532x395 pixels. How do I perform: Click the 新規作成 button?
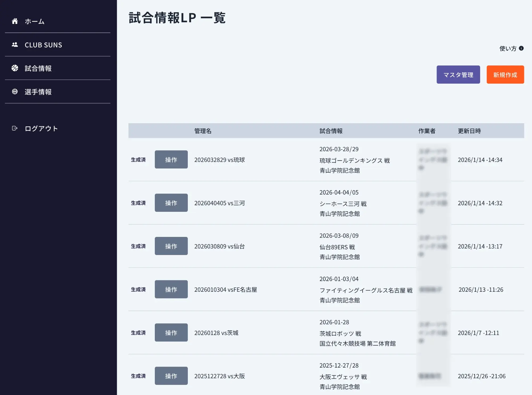pos(505,74)
